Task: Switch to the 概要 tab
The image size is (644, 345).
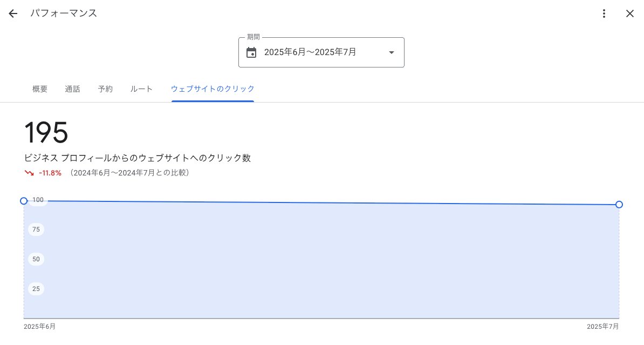Action: pos(40,89)
